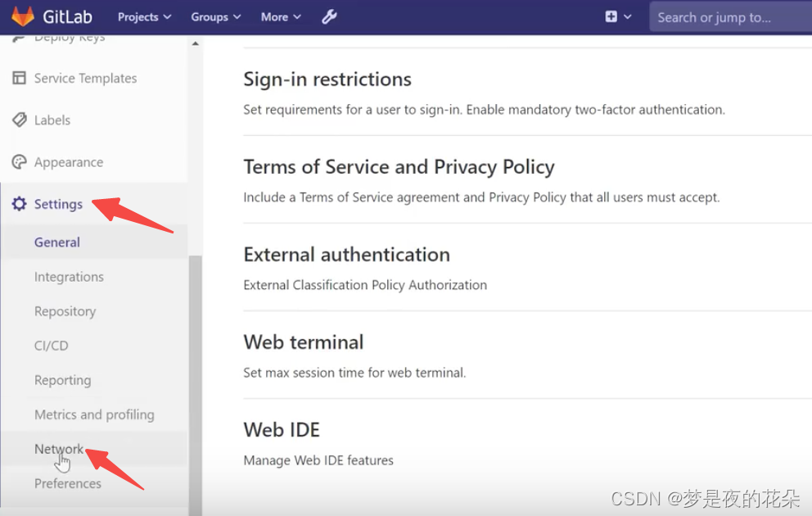Viewport: 812px width, 516px height.
Task: Open Labels in the sidebar
Action: [52, 120]
